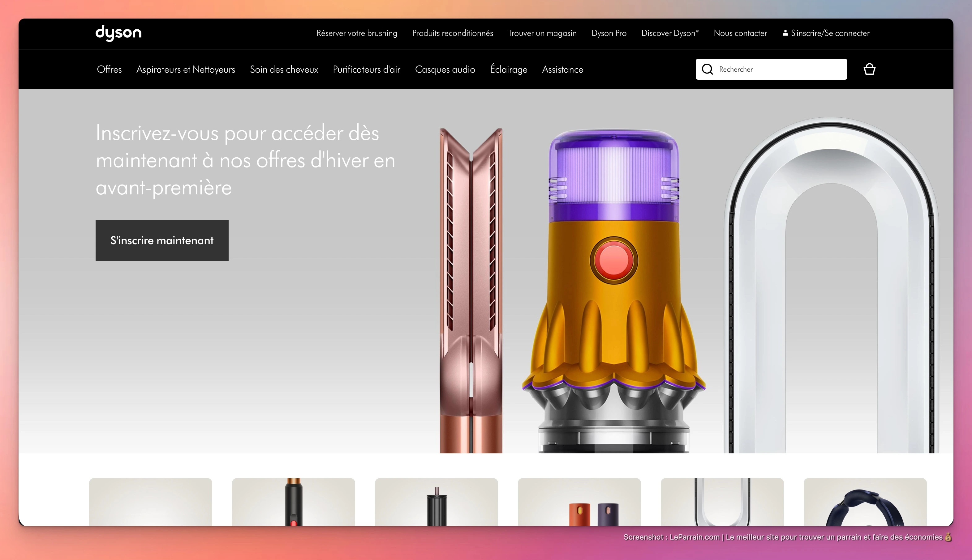
Task: Open Aspirateurs et Nettoyeurs menu
Action: [186, 70]
